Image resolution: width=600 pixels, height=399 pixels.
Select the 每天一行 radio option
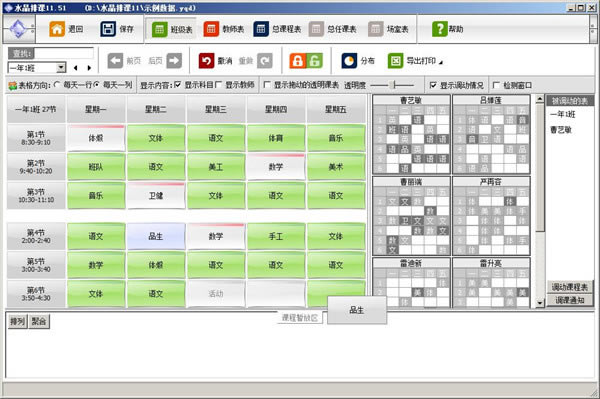pos(57,85)
